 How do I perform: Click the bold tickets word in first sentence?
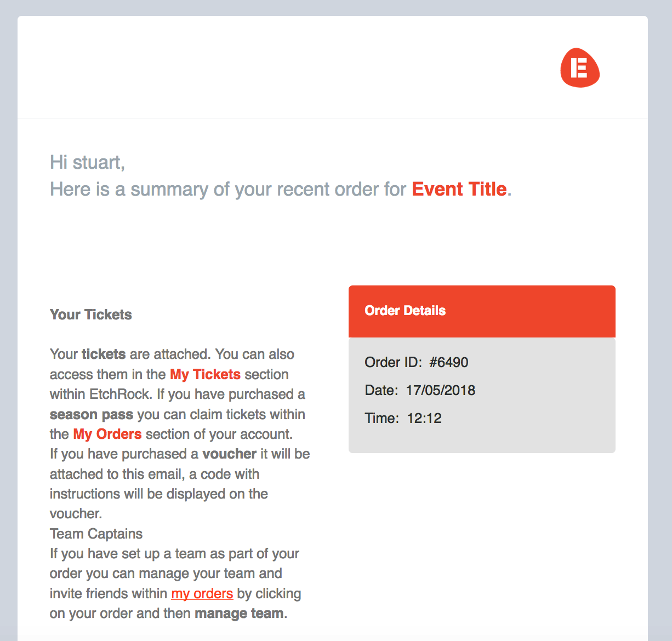tap(104, 354)
